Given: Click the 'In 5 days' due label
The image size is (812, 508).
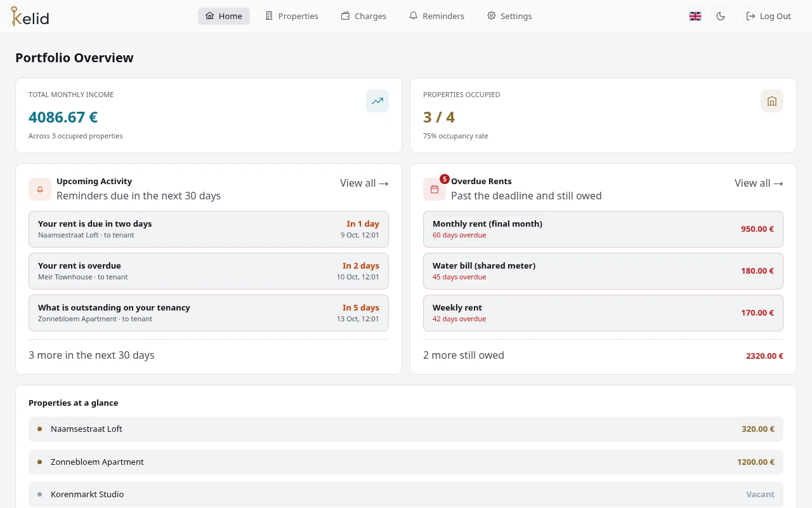Looking at the screenshot, I should [x=361, y=307].
